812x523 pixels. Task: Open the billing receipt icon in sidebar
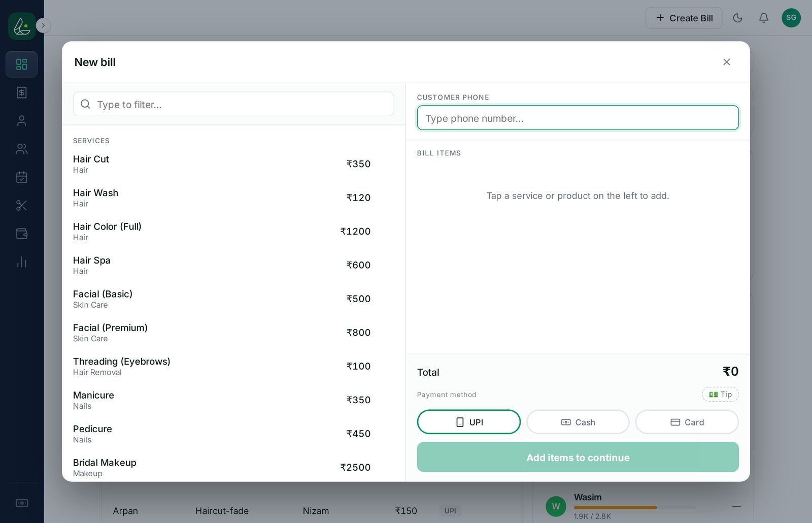(22, 92)
